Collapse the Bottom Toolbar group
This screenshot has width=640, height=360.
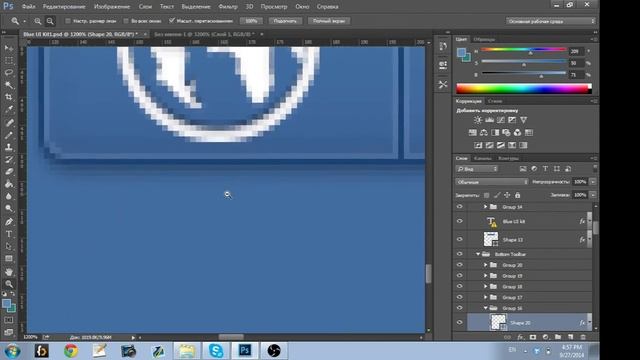[x=478, y=254]
